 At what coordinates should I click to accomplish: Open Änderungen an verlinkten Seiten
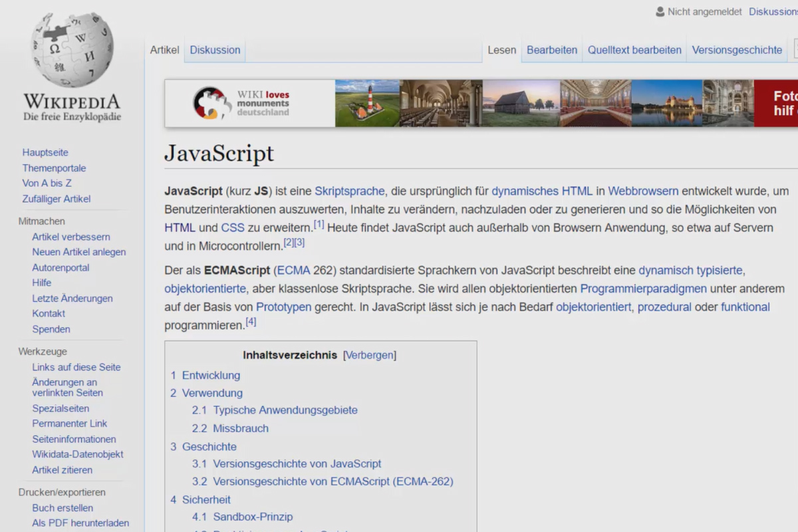click(67, 387)
